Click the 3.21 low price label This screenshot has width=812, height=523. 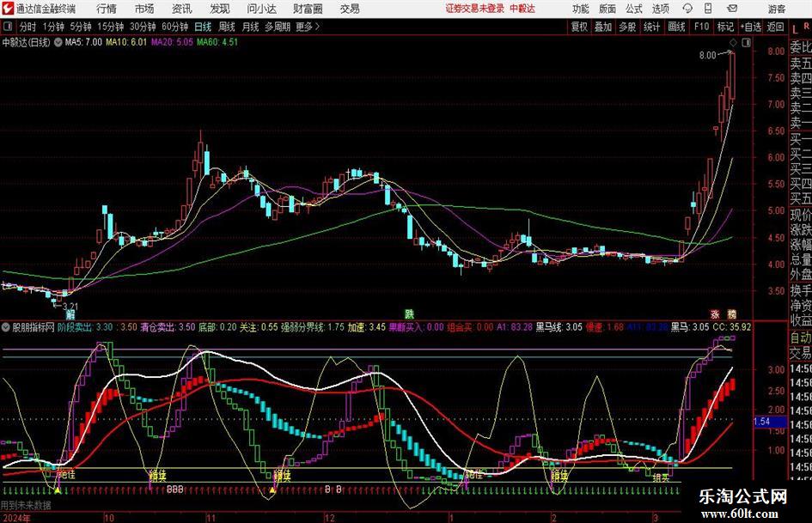70,306
